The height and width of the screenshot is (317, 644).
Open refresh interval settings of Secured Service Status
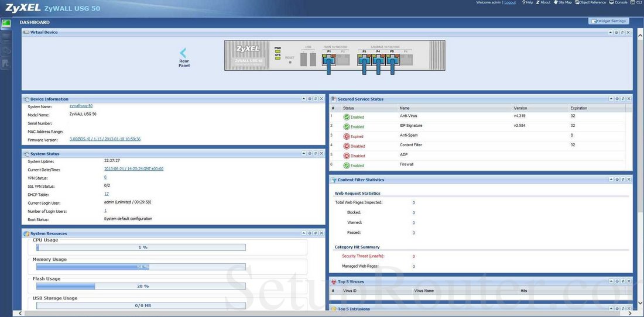[x=617, y=99]
